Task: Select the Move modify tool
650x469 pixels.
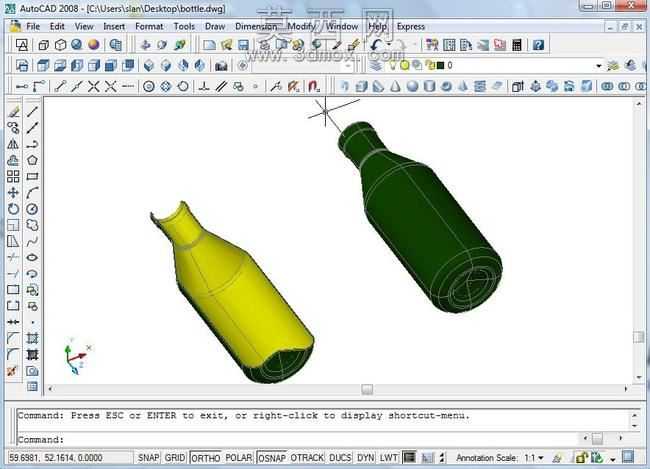Action: tap(13, 192)
